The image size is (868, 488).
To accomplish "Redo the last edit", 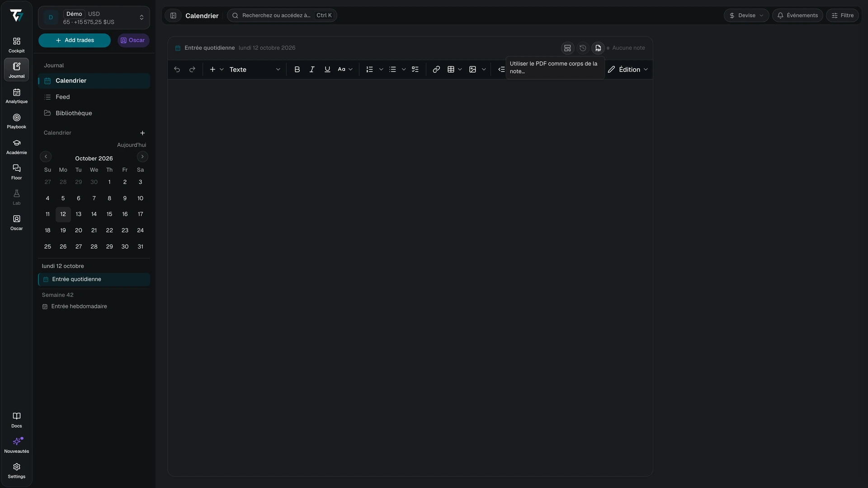I will [x=192, y=70].
